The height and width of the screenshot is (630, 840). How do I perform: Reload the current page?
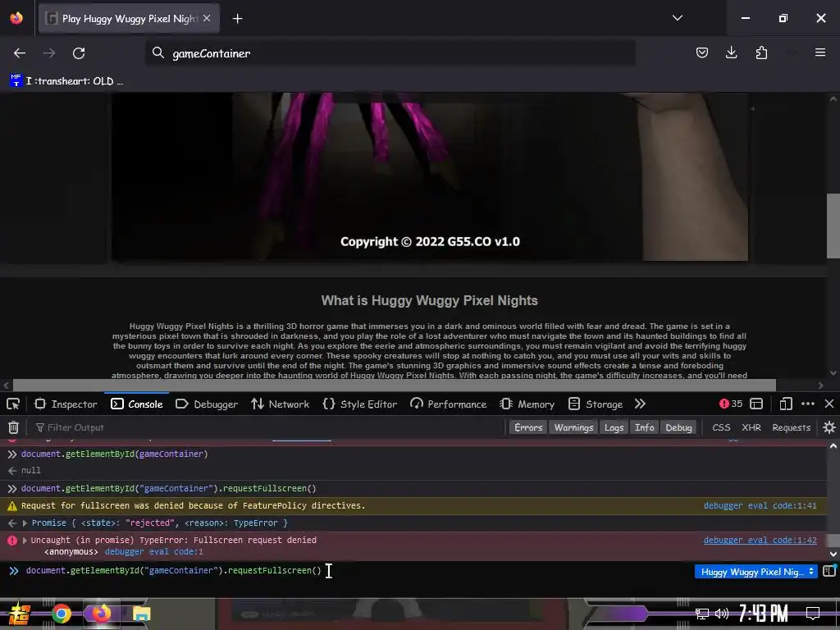[x=79, y=53]
